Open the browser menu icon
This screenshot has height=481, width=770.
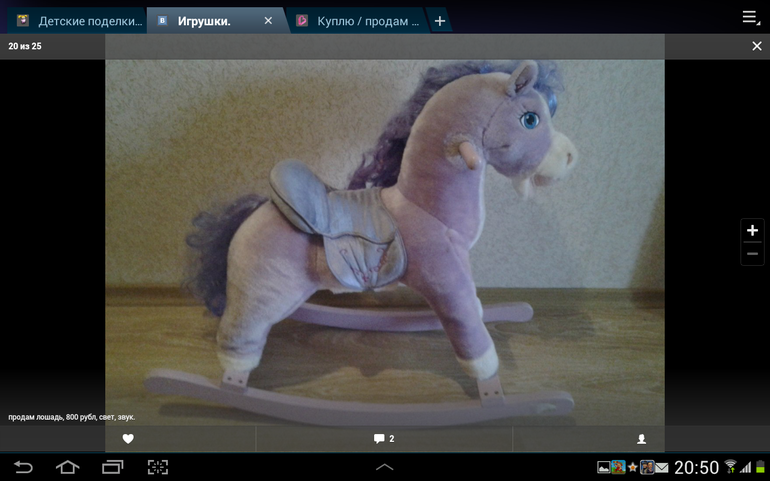pyautogui.click(x=750, y=18)
